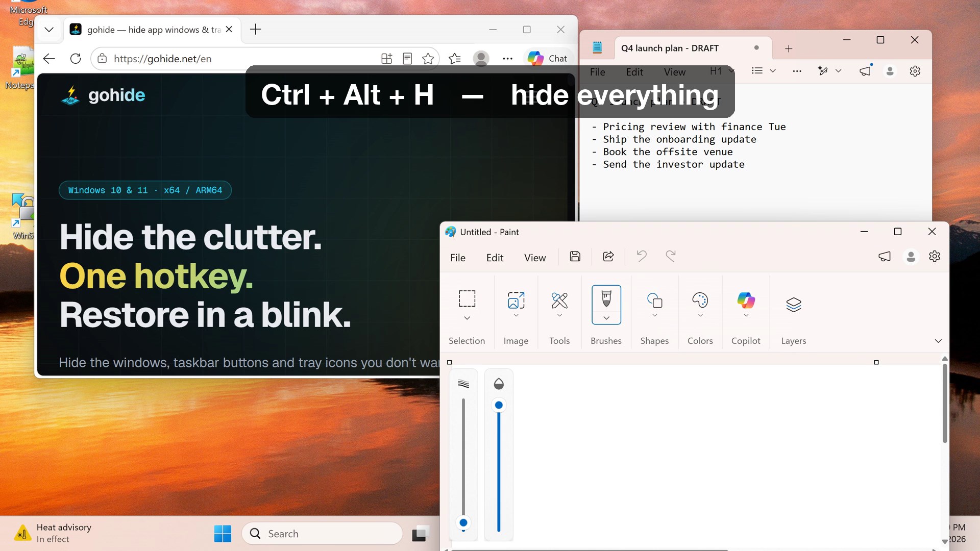Open the Colors palette icon
980x551 pixels.
point(700,300)
